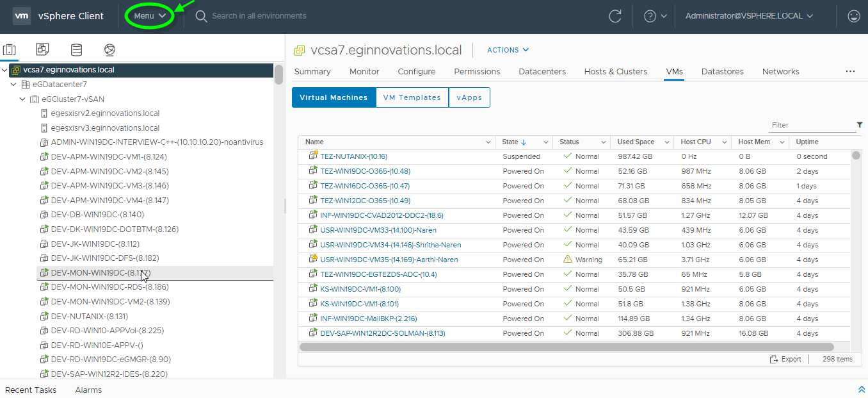Click the search magnifier icon
Viewport: 868px width, 398px height.
coord(201,16)
